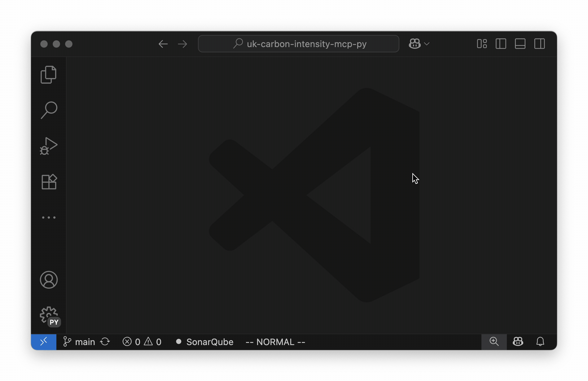Open the remote connection indicator
588x381 pixels.
[44, 342]
